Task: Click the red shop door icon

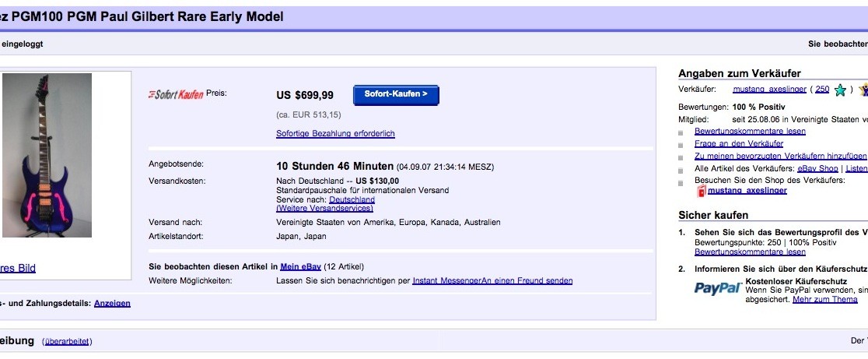Action: [x=702, y=191]
